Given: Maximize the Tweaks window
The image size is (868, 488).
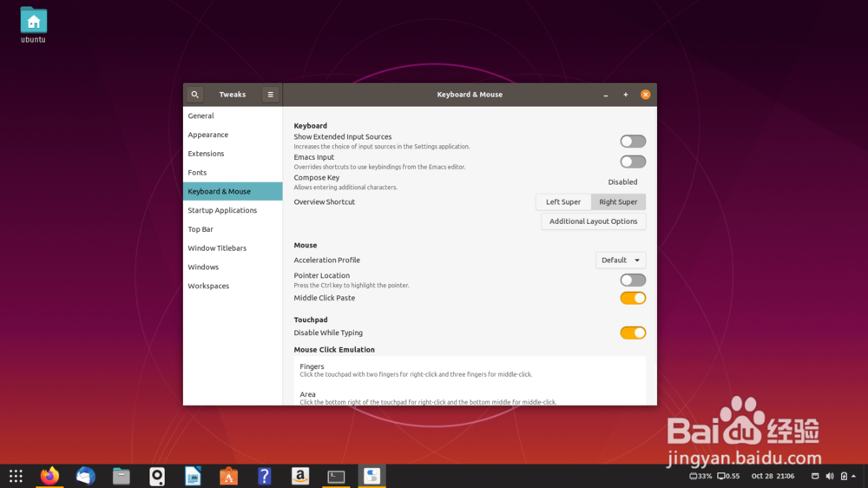Looking at the screenshot, I should (x=626, y=95).
